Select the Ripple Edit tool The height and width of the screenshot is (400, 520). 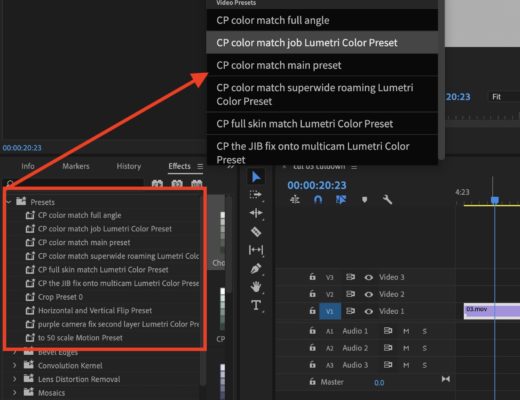[256, 213]
